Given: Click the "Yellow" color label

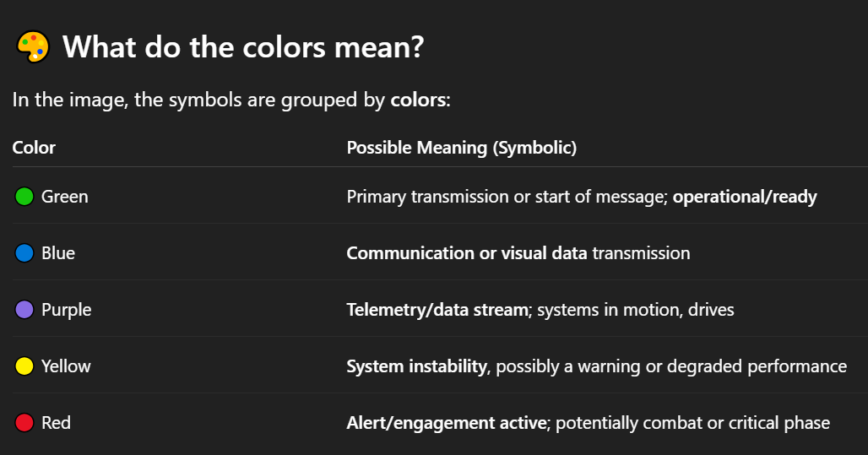Looking at the screenshot, I should (x=66, y=366).
